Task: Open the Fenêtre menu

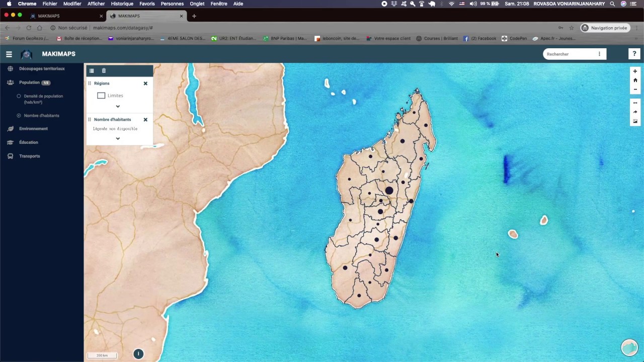Action: pos(219,4)
